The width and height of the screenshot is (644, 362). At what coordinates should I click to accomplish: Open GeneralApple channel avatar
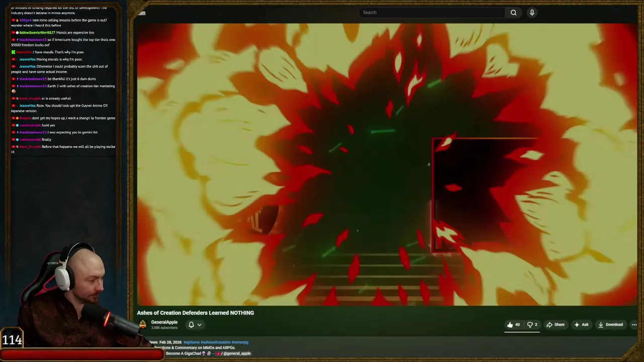click(x=143, y=324)
